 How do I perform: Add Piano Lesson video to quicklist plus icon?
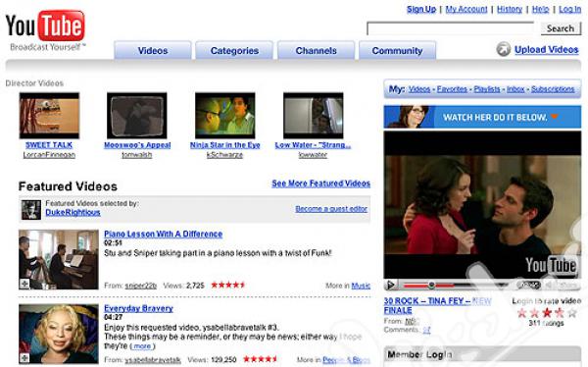24,284
